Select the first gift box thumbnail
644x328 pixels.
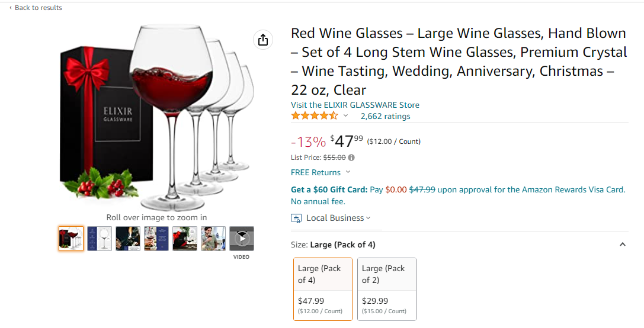click(x=71, y=239)
